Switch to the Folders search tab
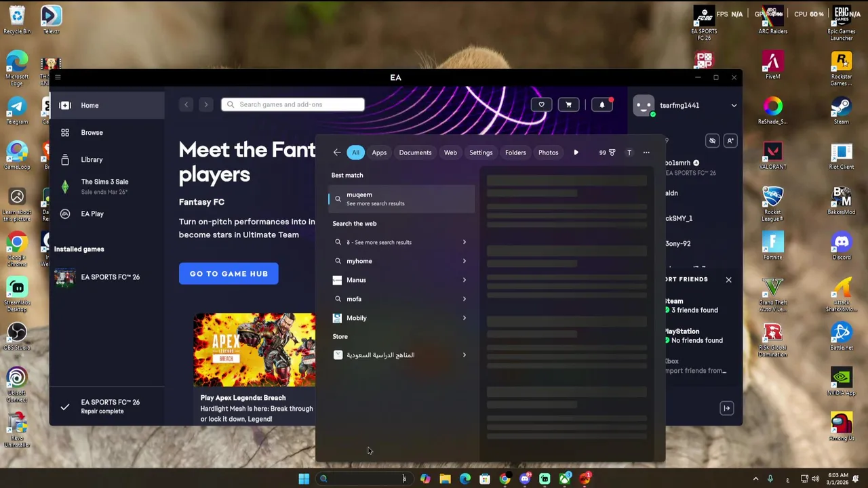This screenshot has height=488, width=868. coord(515,152)
